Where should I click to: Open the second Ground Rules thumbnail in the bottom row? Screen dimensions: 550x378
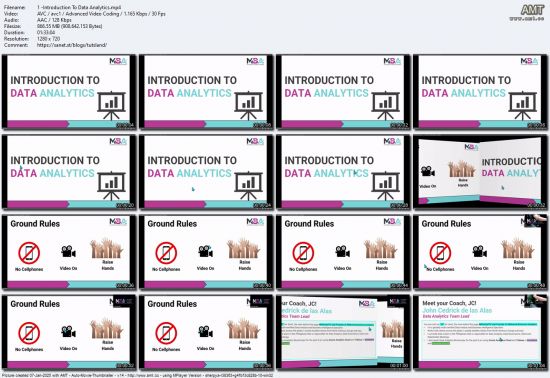tap(206, 332)
